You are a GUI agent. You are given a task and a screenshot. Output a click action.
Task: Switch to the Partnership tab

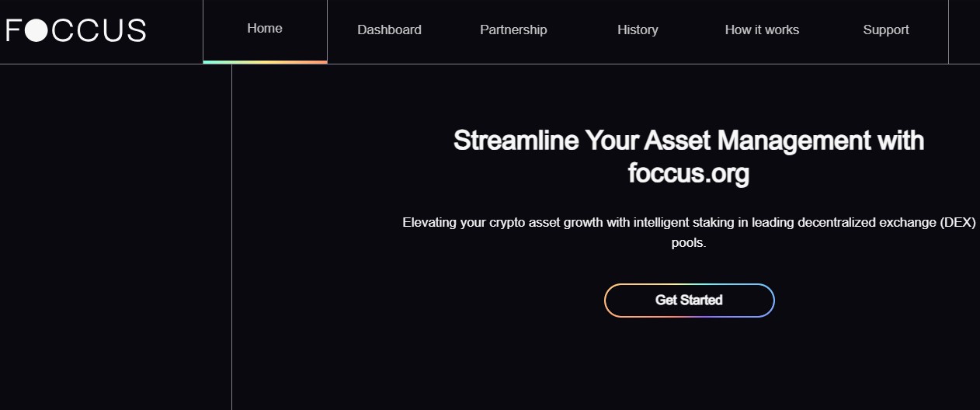(x=513, y=30)
